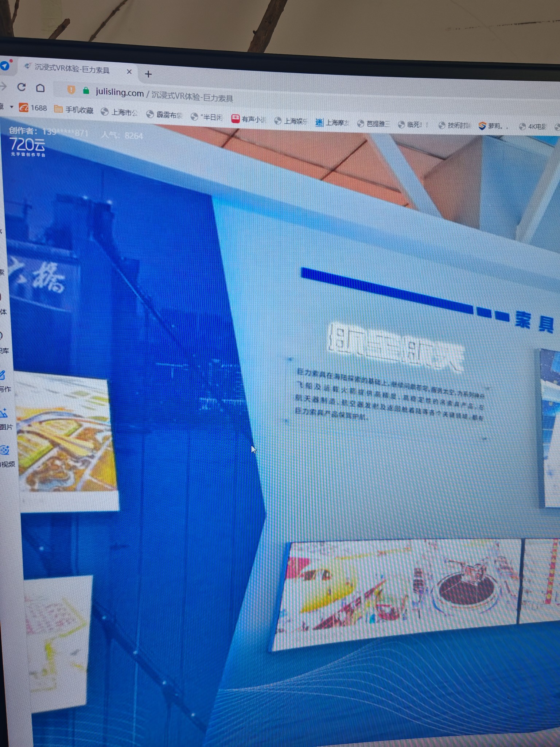Open the 技術討論 bookmark
Screen dimensions: 560x747
454,125
